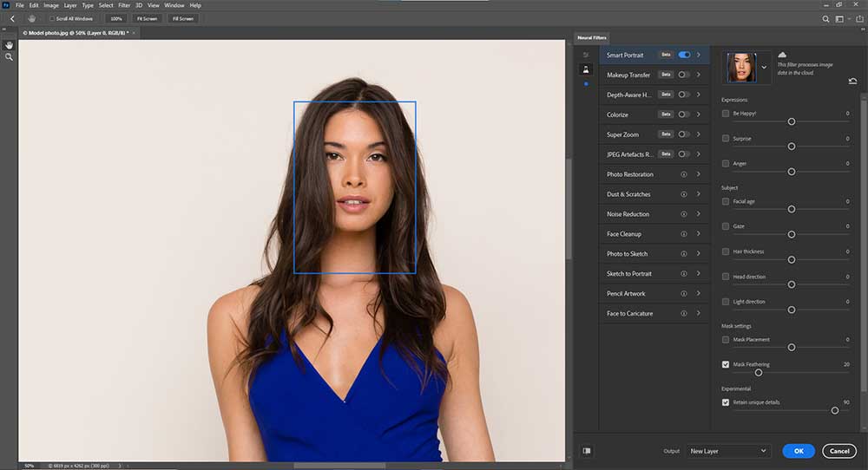This screenshot has width=868, height=470.
Task: Uncheck the Mask Feathering checkbox
Action: [725, 364]
